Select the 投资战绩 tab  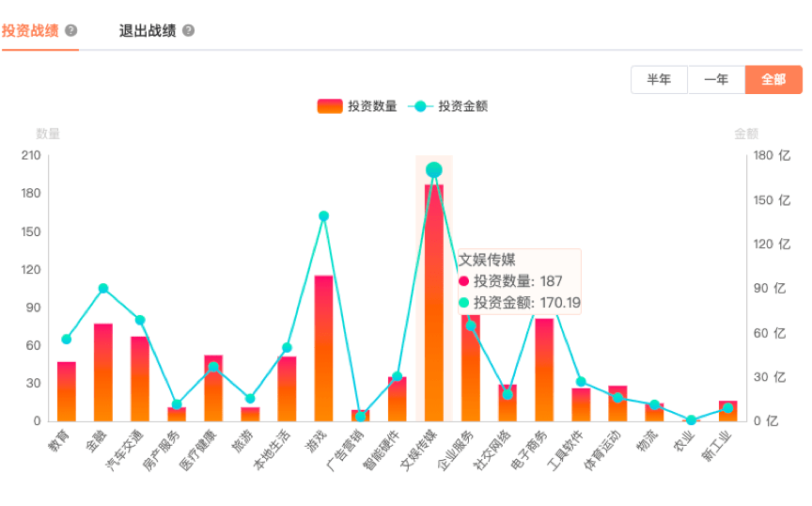tap(30, 31)
